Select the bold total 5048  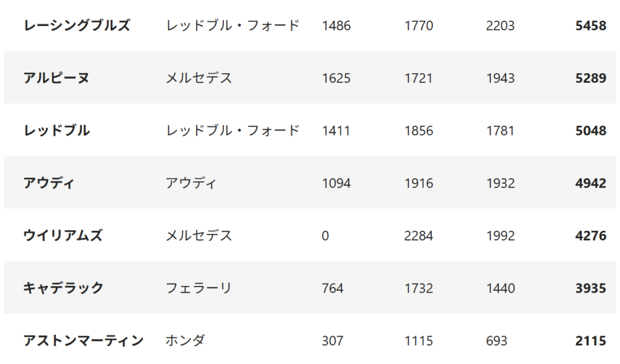click(590, 131)
